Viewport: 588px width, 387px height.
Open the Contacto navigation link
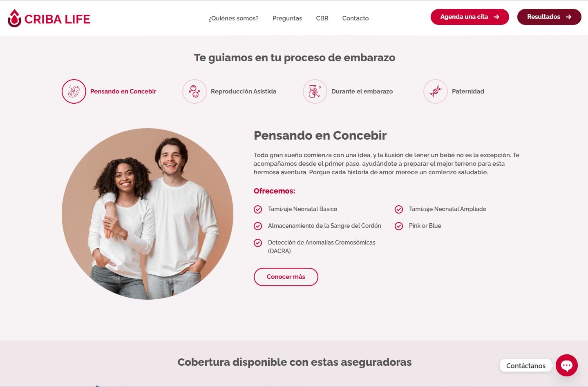[x=355, y=18]
